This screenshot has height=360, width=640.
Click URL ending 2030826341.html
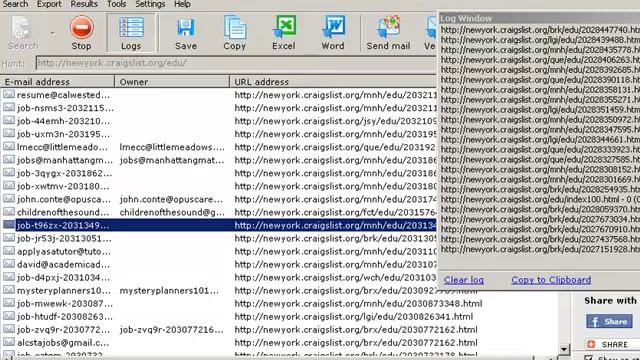[x=354, y=317]
